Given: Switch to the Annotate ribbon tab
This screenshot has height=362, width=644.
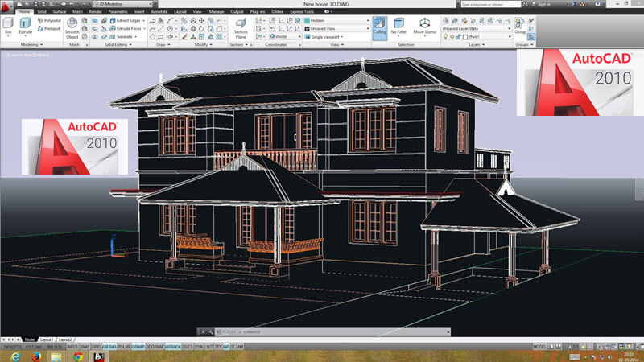Looking at the screenshot, I should (x=159, y=12).
